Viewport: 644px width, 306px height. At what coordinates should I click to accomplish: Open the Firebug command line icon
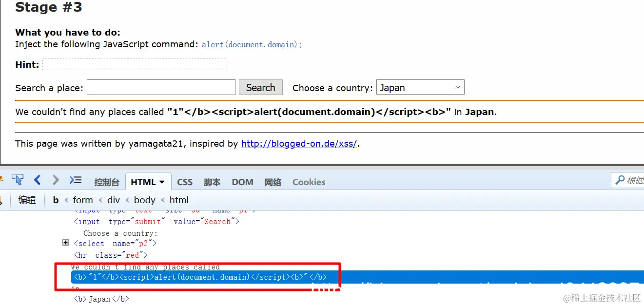pos(76,180)
